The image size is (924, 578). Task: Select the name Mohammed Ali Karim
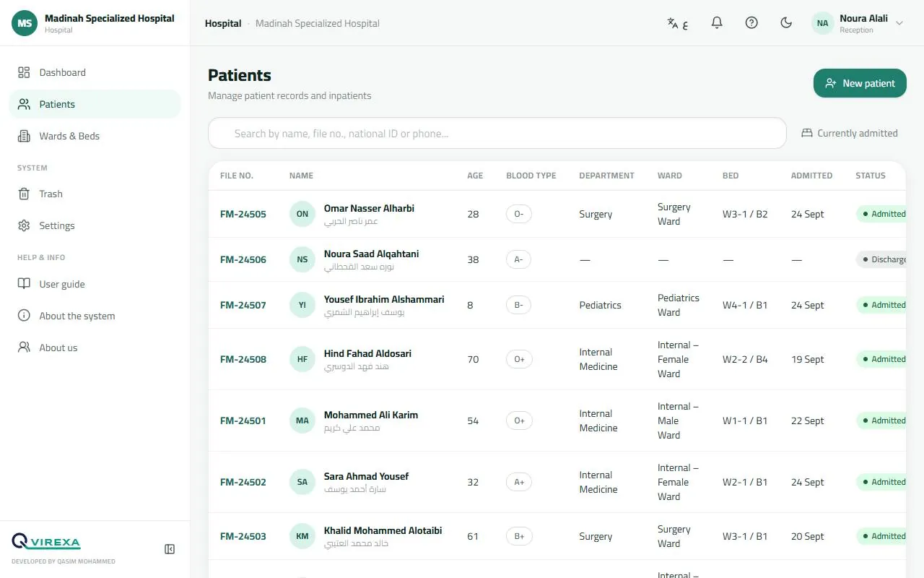pyautogui.click(x=371, y=415)
